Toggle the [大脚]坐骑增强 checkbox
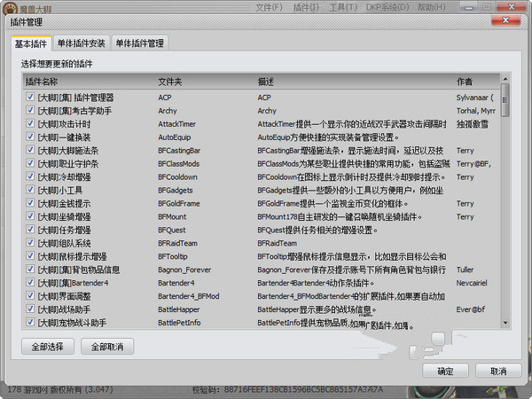The image size is (532, 399). tap(30, 215)
